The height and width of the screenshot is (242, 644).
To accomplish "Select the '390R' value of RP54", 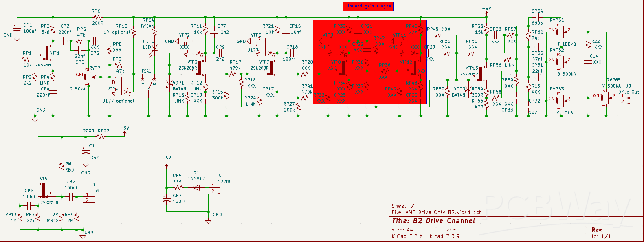I will coord(477,95).
